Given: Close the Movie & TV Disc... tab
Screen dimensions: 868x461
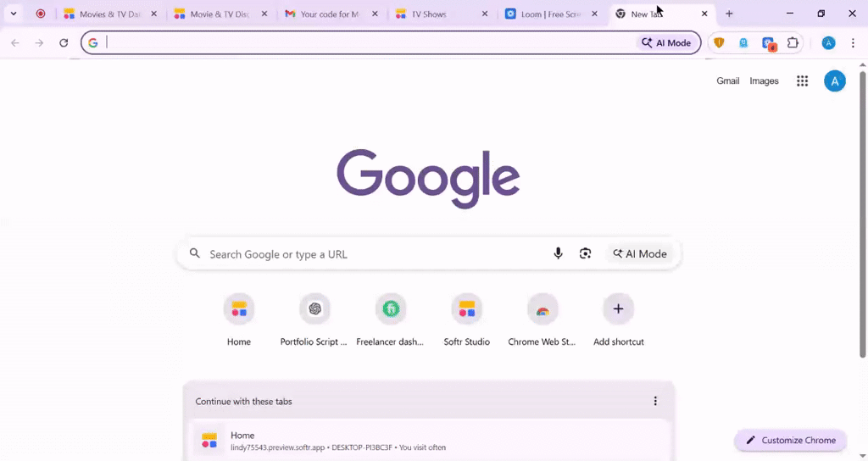Looking at the screenshot, I should coord(264,14).
